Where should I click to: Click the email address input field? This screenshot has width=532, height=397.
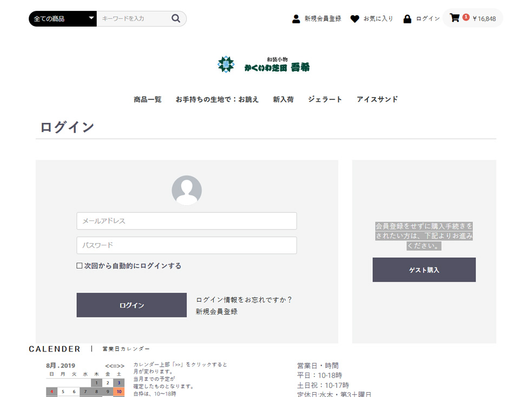tap(187, 221)
